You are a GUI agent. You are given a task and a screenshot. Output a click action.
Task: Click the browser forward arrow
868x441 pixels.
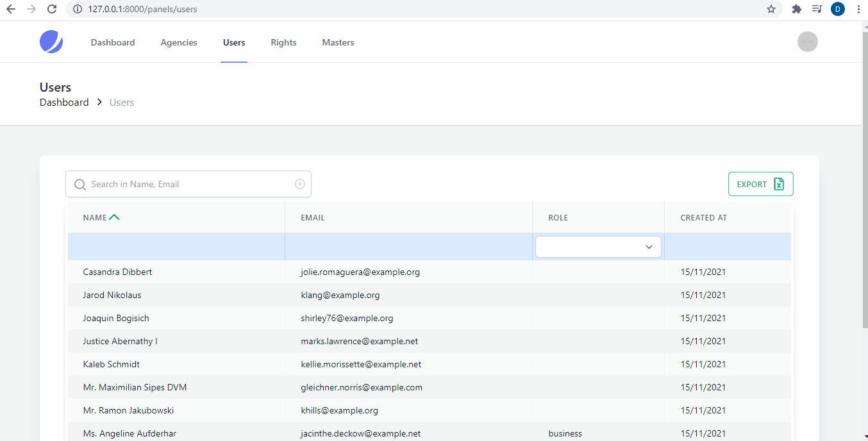[x=31, y=9]
